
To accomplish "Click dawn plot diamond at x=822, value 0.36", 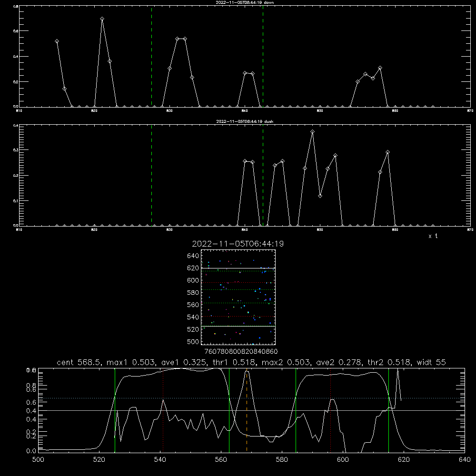I will [x=109, y=61].
